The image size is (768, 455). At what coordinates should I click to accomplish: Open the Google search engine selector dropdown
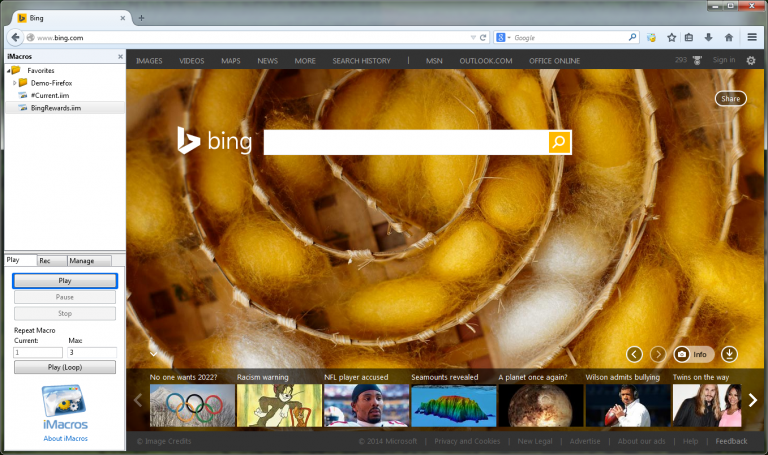click(x=503, y=37)
